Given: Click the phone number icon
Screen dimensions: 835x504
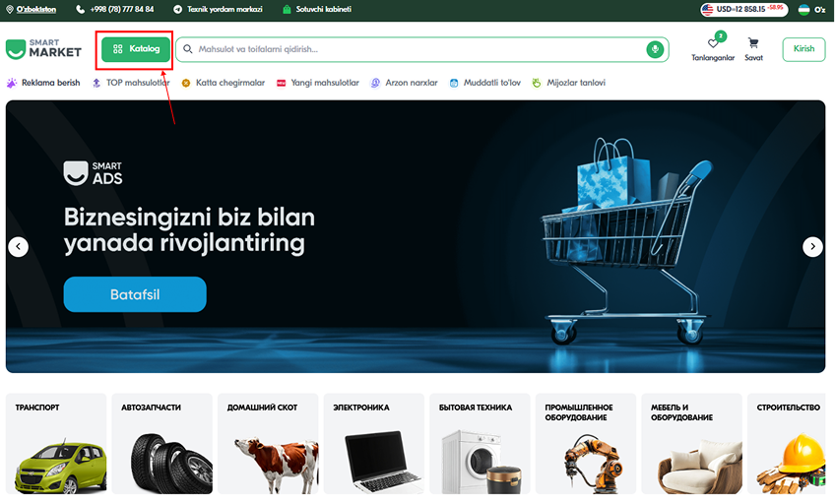Looking at the screenshot, I should tap(81, 9).
